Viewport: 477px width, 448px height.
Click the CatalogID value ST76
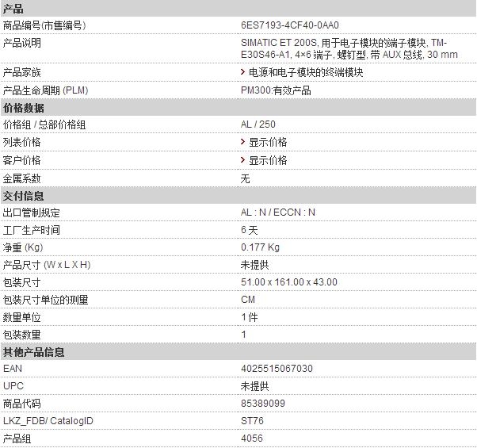(x=252, y=421)
